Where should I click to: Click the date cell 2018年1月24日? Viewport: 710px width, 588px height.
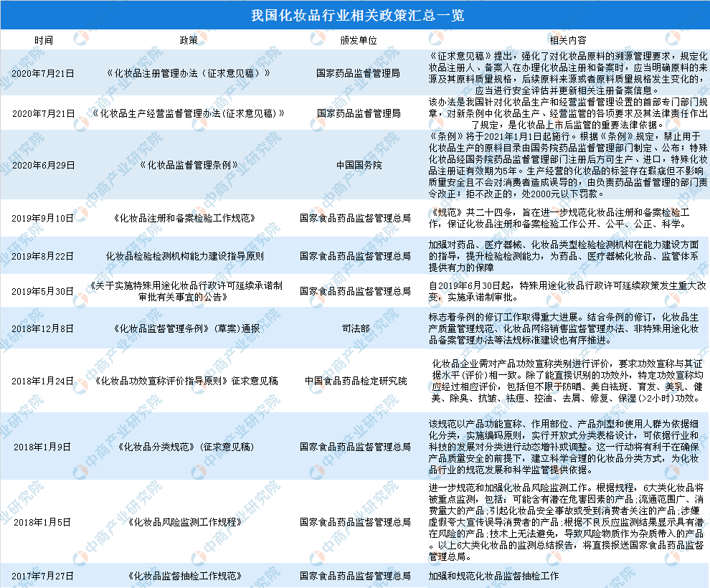(42, 381)
